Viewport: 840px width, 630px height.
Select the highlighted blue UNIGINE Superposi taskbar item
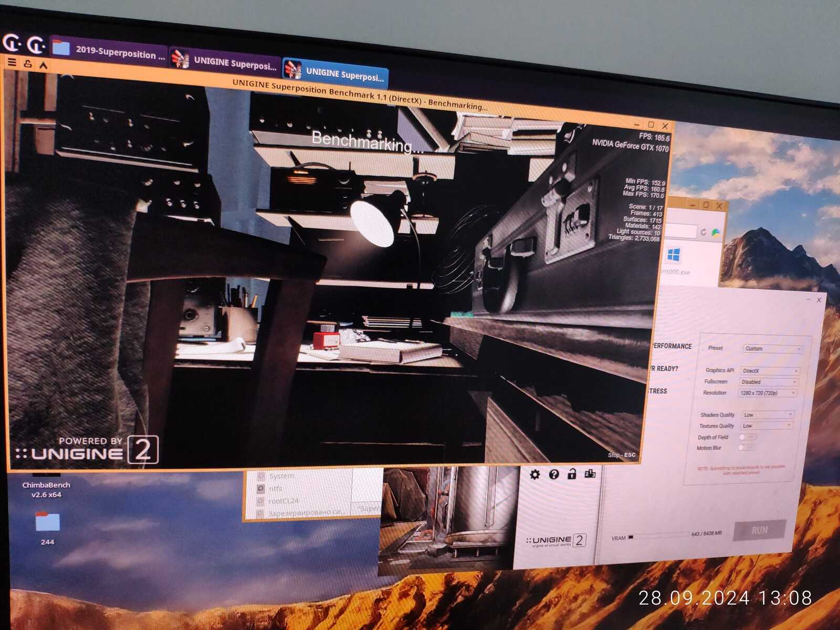pyautogui.click(x=335, y=73)
